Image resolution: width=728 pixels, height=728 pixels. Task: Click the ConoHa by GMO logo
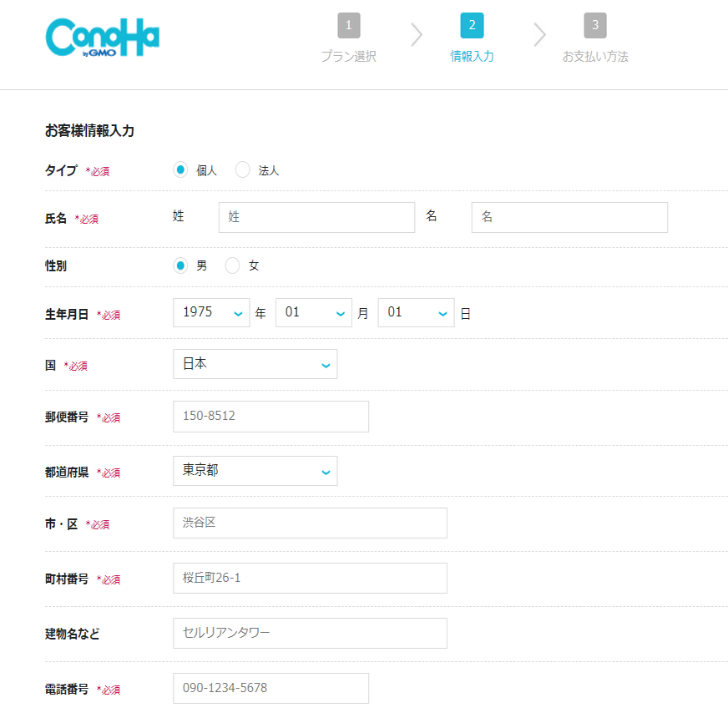(102, 38)
